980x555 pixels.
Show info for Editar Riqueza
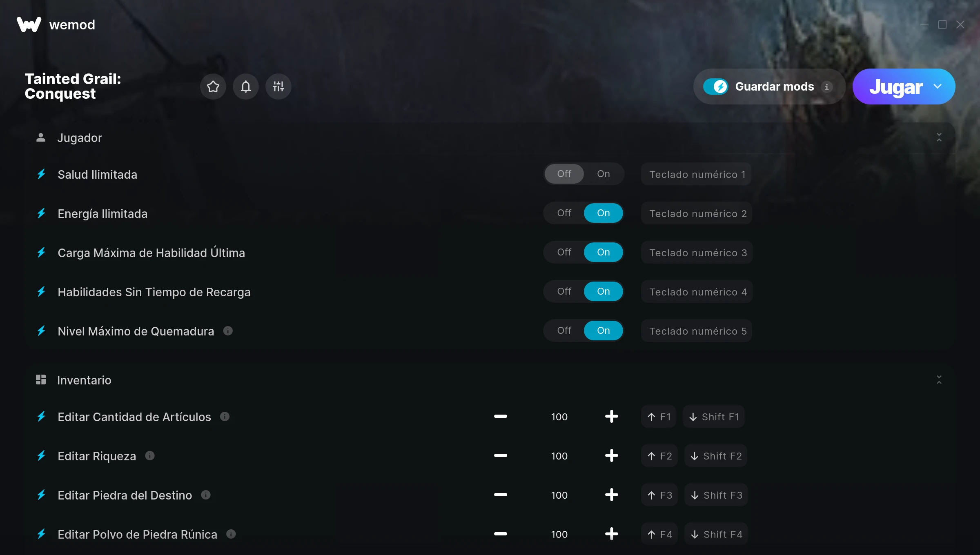click(150, 456)
